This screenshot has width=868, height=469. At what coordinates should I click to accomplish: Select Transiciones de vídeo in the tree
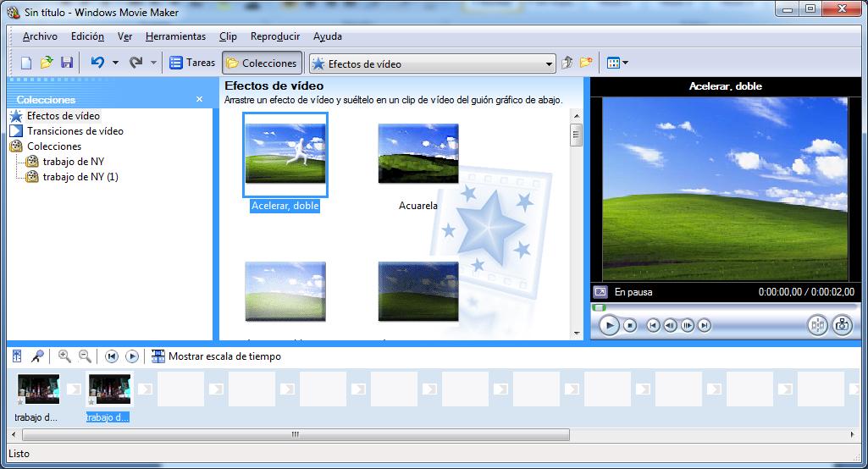pyautogui.click(x=75, y=131)
